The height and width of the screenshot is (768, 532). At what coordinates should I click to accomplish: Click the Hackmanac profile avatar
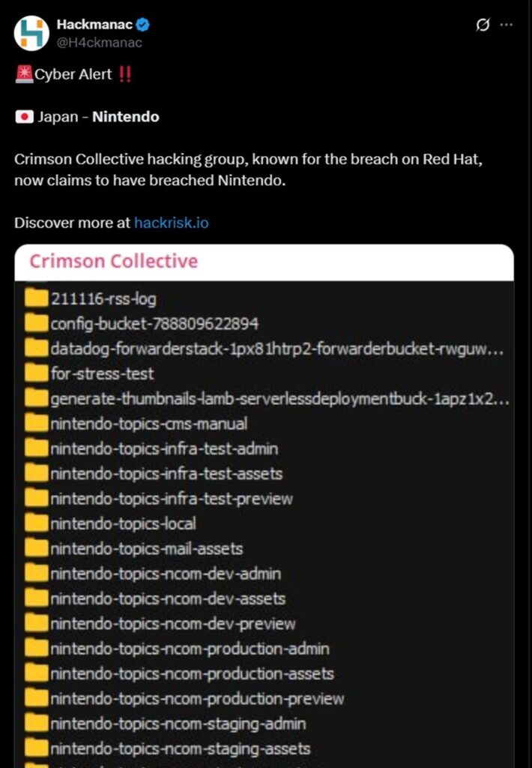31,33
